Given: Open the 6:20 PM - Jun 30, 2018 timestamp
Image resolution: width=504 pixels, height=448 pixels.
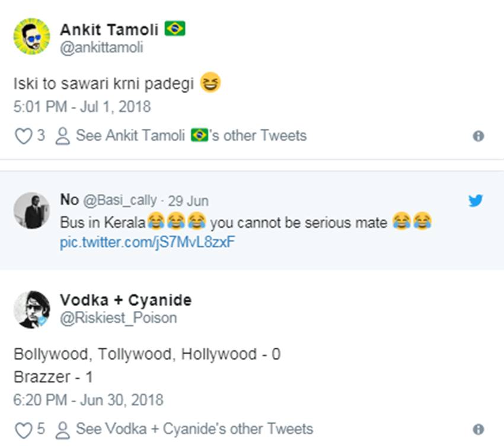Looking at the screenshot, I should pyautogui.click(x=88, y=400).
